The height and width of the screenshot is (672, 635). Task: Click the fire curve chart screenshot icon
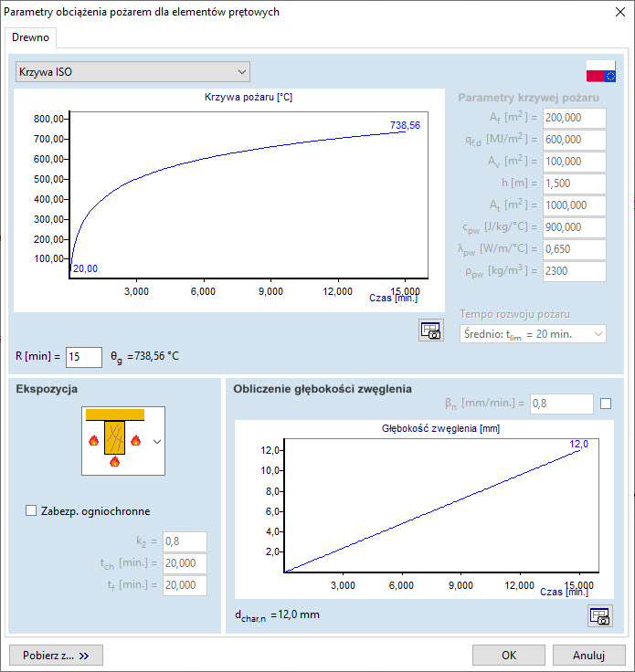tap(430, 331)
